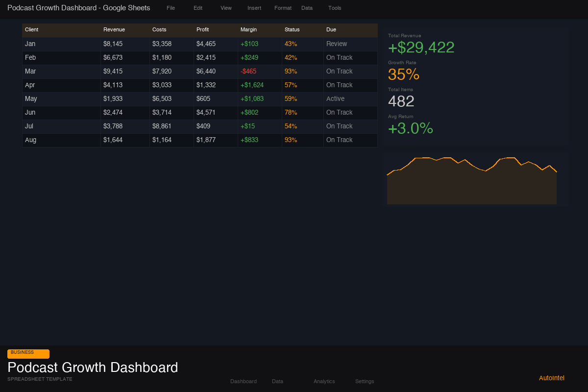Screen dimensions: 588x392
Task: Click the Active due cell
Action: point(350,99)
